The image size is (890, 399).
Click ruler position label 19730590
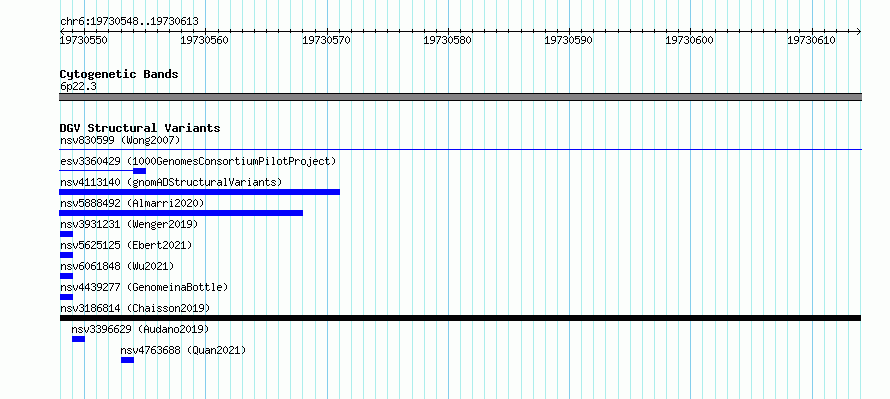tap(568, 40)
